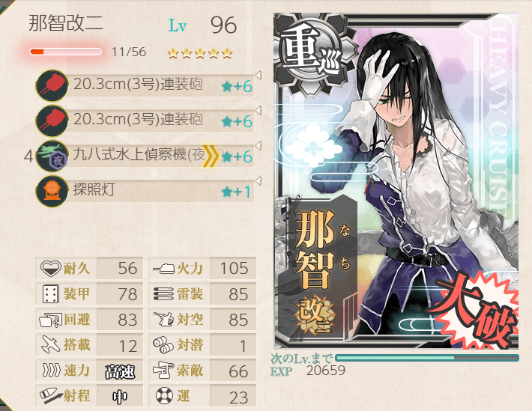The image size is (532, 411).
Task: Click the airplane icon beside 搭載
Action: coord(50,345)
